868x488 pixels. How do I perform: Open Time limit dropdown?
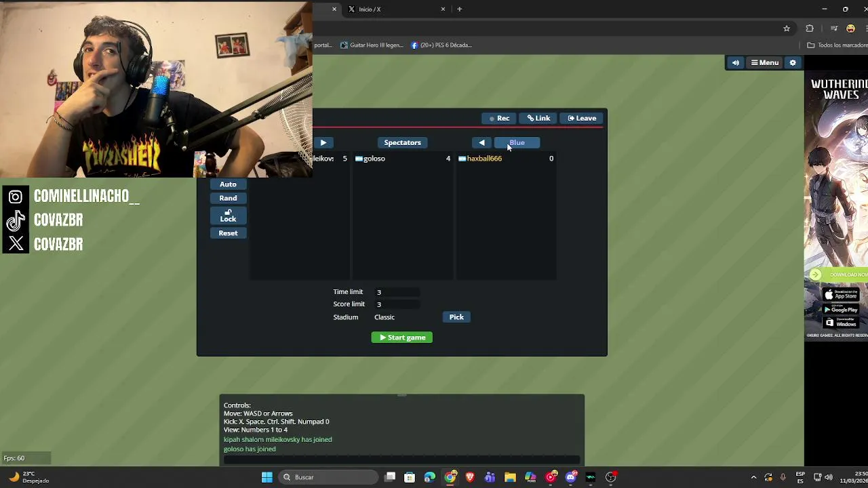pyautogui.click(x=397, y=292)
